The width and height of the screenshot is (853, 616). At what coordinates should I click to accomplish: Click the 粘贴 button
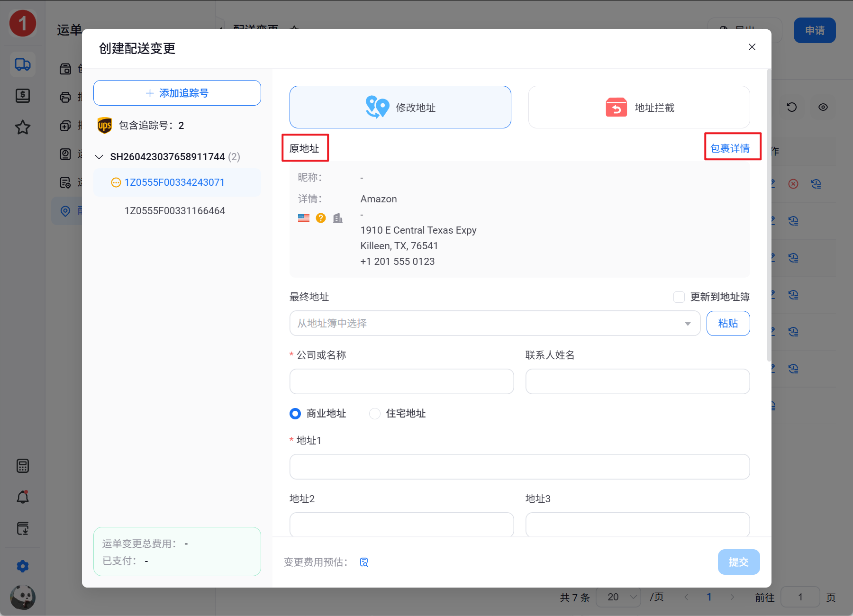[728, 323]
